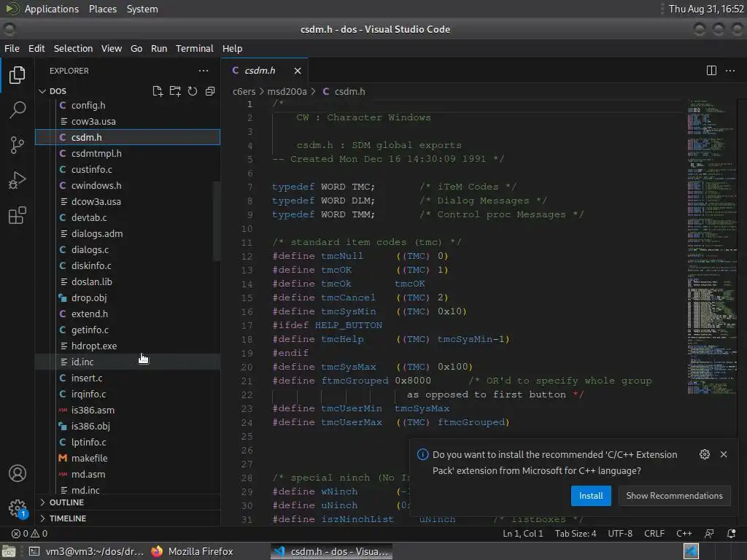Open the Terminal menu

(194, 49)
